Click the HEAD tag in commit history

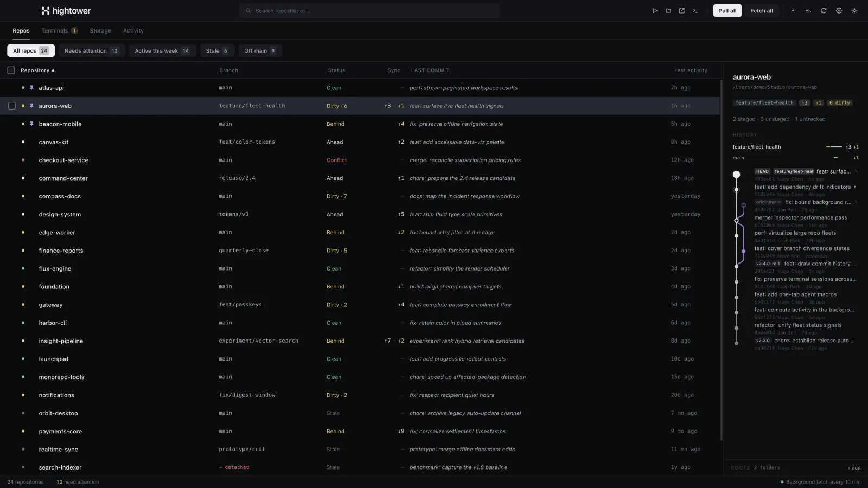coord(762,171)
